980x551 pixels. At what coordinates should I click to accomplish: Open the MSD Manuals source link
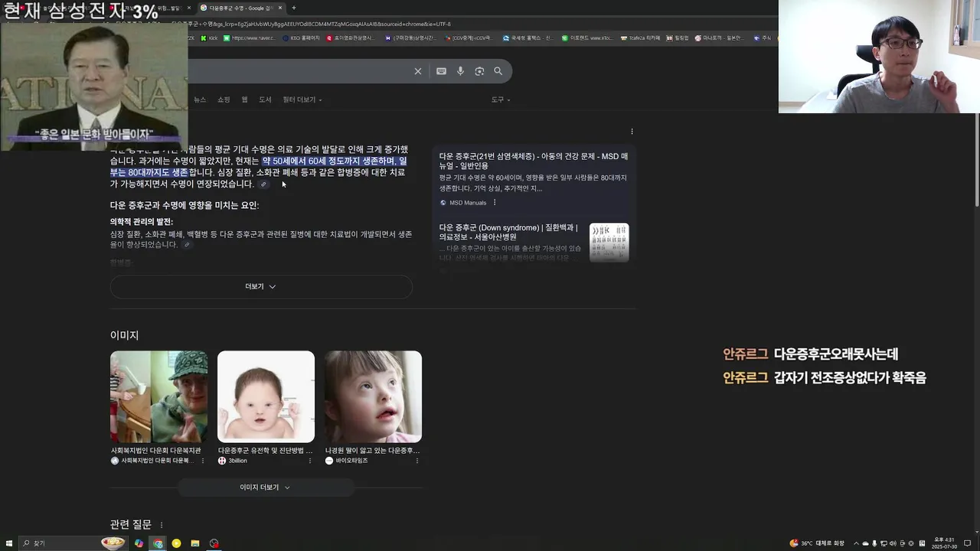tap(467, 203)
